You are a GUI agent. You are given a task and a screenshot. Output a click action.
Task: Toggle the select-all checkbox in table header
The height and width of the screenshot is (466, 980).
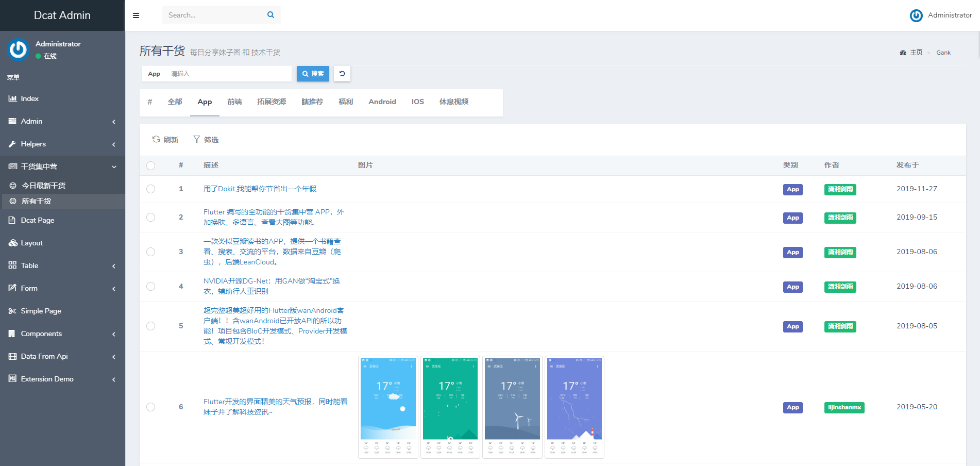point(150,165)
